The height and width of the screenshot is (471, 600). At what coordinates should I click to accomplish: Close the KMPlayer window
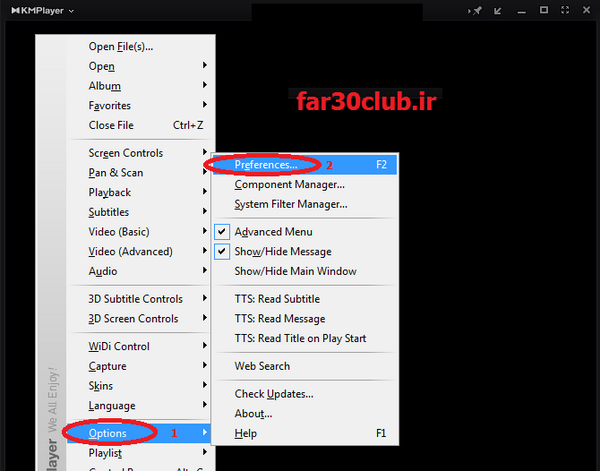586,10
